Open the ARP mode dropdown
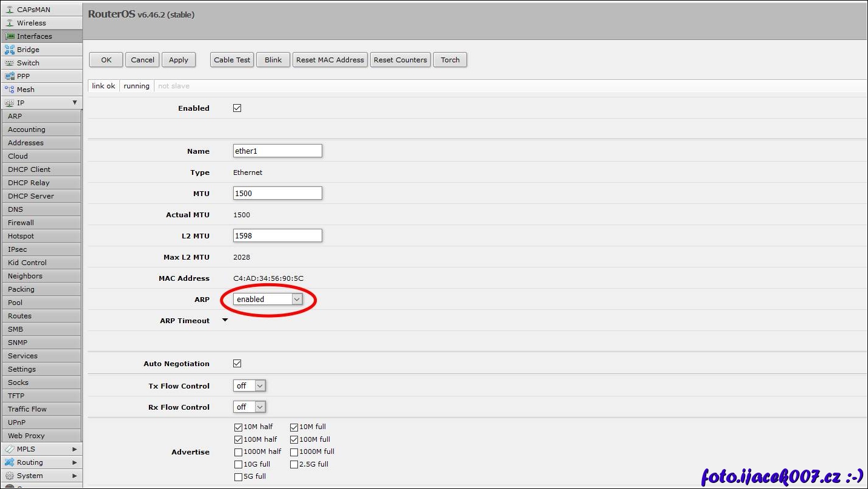This screenshot has height=489, width=868. (x=268, y=299)
